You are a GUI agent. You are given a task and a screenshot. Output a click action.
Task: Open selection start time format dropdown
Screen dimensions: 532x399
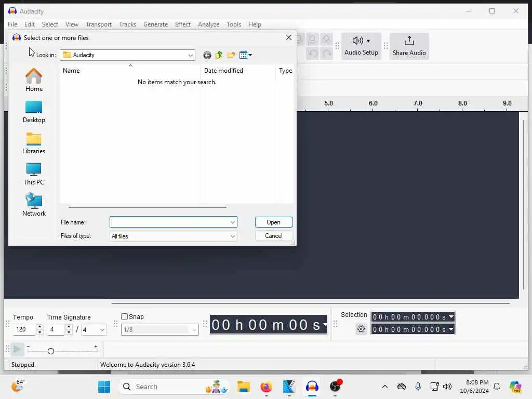tap(451, 317)
